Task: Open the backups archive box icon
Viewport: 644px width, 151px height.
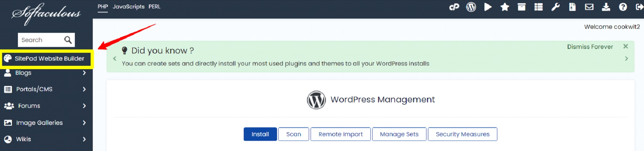Action: 522,7
